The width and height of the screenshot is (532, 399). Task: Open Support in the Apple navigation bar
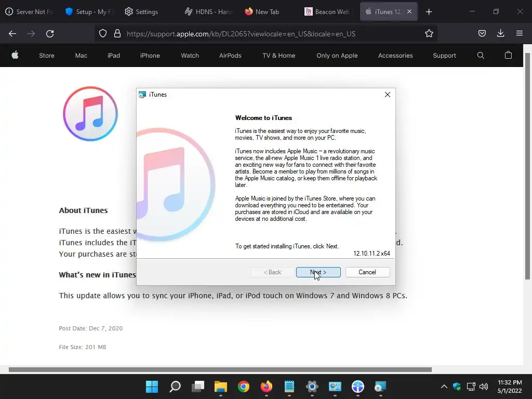[445, 56]
